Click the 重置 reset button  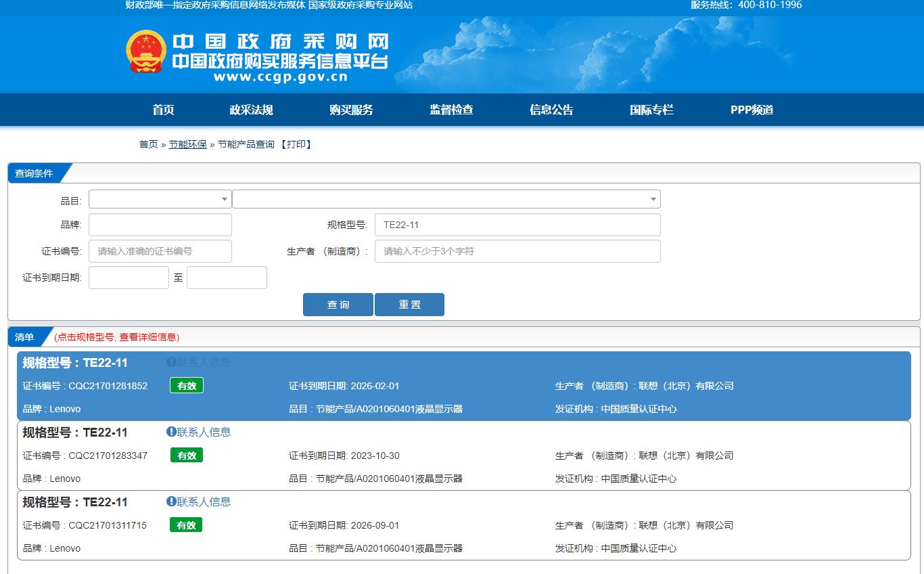coord(409,305)
